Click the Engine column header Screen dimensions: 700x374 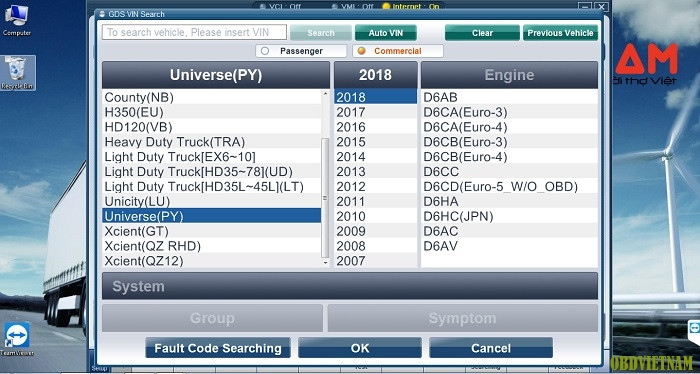click(509, 75)
